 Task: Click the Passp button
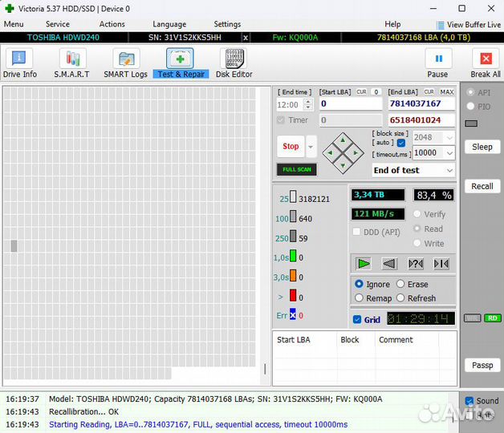(x=482, y=365)
